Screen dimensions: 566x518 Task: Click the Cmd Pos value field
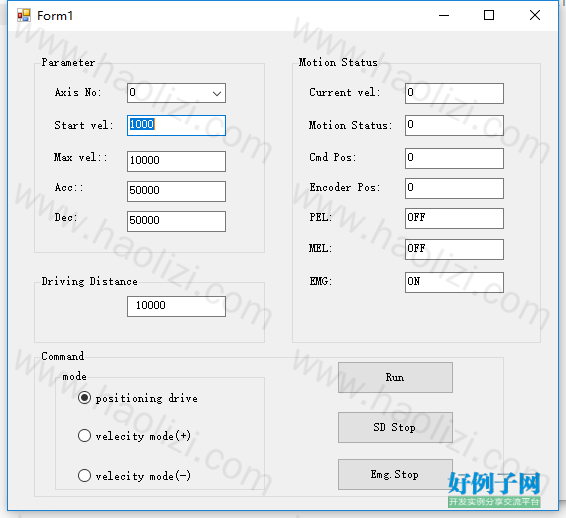(x=454, y=158)
